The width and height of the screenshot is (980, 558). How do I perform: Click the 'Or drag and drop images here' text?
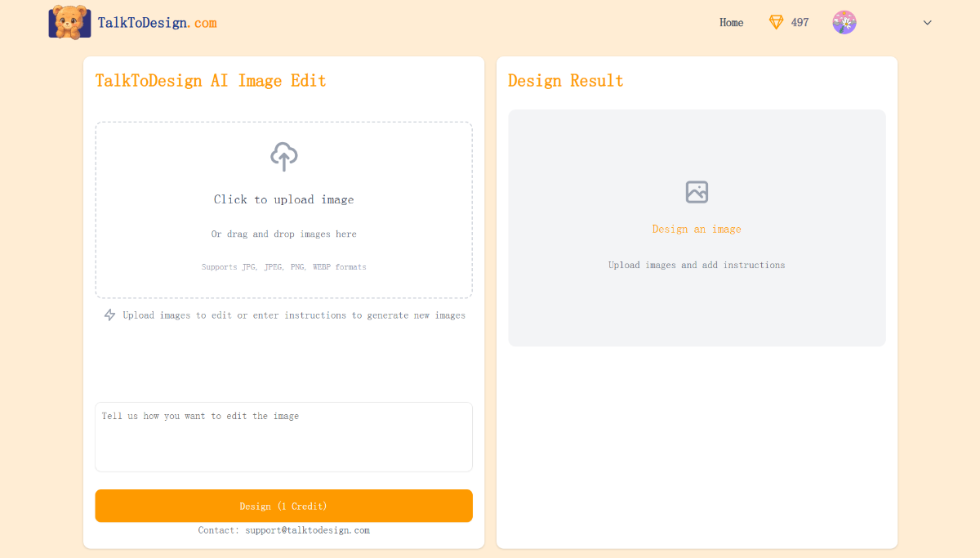(284, 234)
